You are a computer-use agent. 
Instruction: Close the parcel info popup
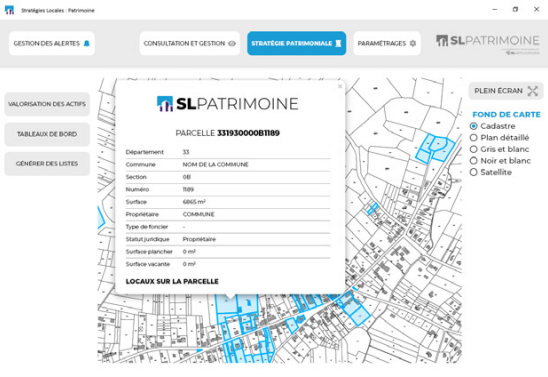coord(340,86)
